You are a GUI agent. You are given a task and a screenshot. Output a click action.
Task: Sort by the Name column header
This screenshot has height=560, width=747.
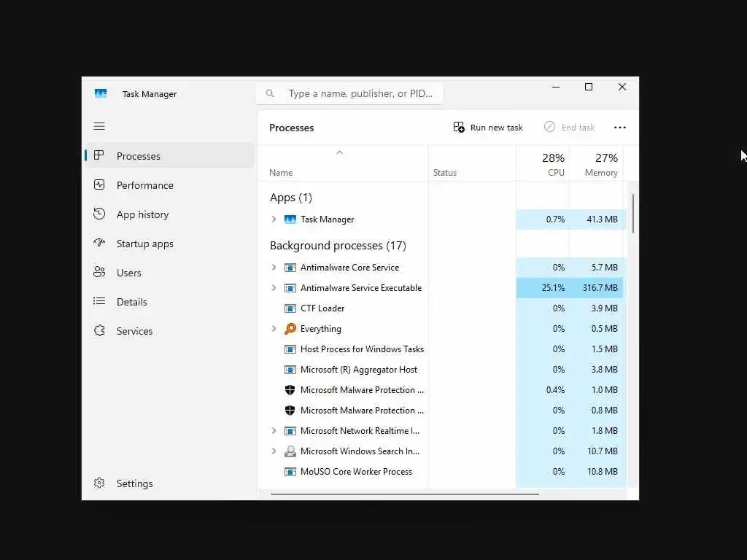coord(343,163)
